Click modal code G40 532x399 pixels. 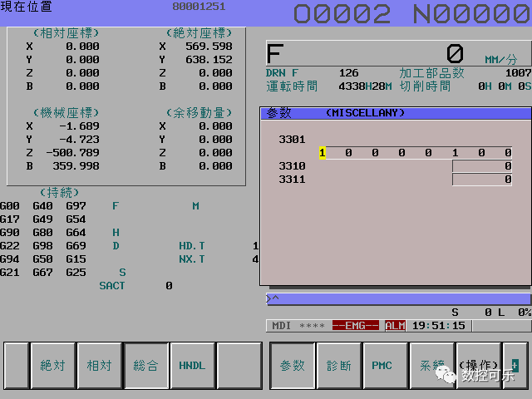click(42, 206)
